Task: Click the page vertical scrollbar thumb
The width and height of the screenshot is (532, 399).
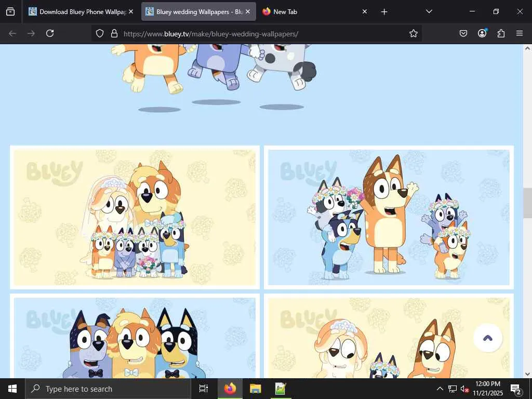Action: pyautogui.click(x=527, y=203)
